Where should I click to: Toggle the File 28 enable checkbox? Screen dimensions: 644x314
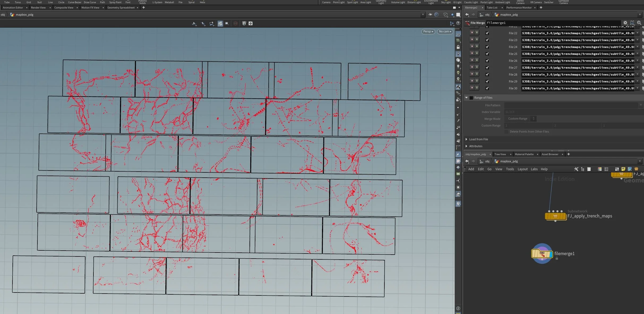tap(487, 75)
